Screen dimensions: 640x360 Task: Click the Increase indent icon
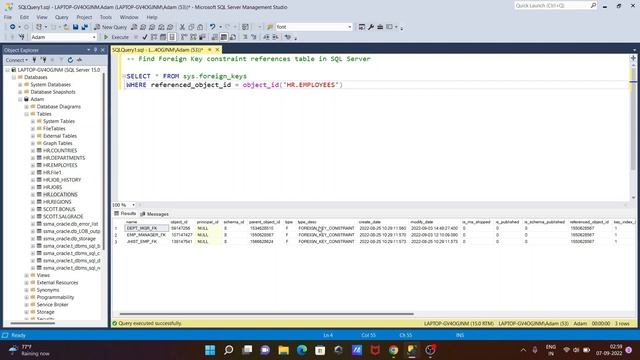(276, 37)
